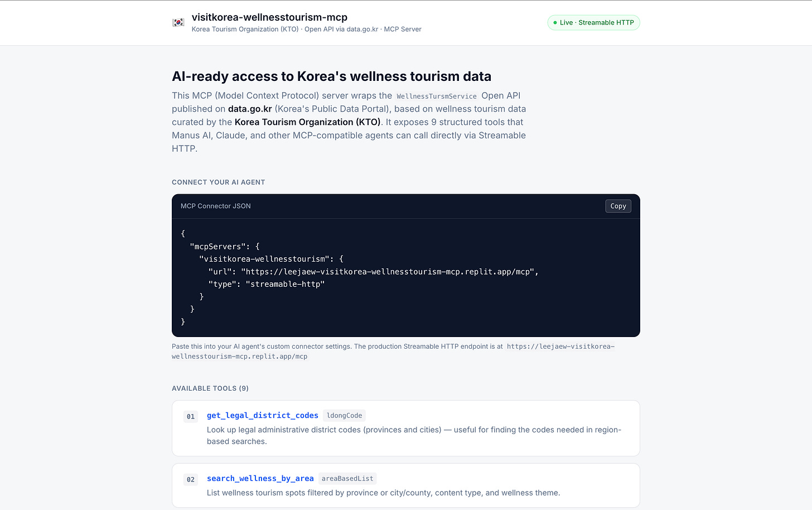Click the 01 tool number badge
The image size is (812, 510).
click(191, 416)
